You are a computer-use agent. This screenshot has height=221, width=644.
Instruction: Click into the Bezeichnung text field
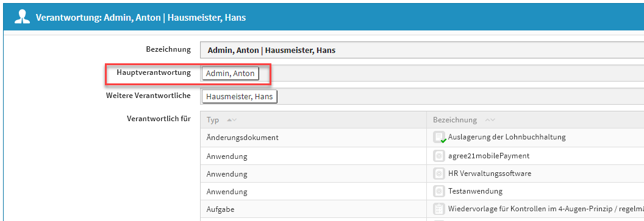[422, 51]
